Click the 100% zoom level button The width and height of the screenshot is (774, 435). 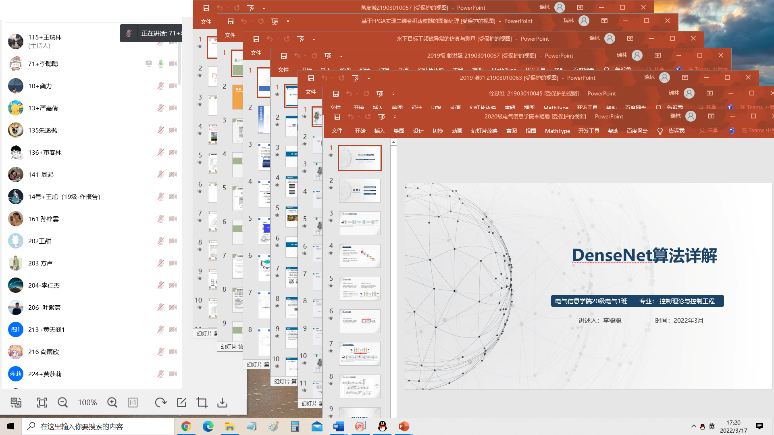(x=88, y=402)
